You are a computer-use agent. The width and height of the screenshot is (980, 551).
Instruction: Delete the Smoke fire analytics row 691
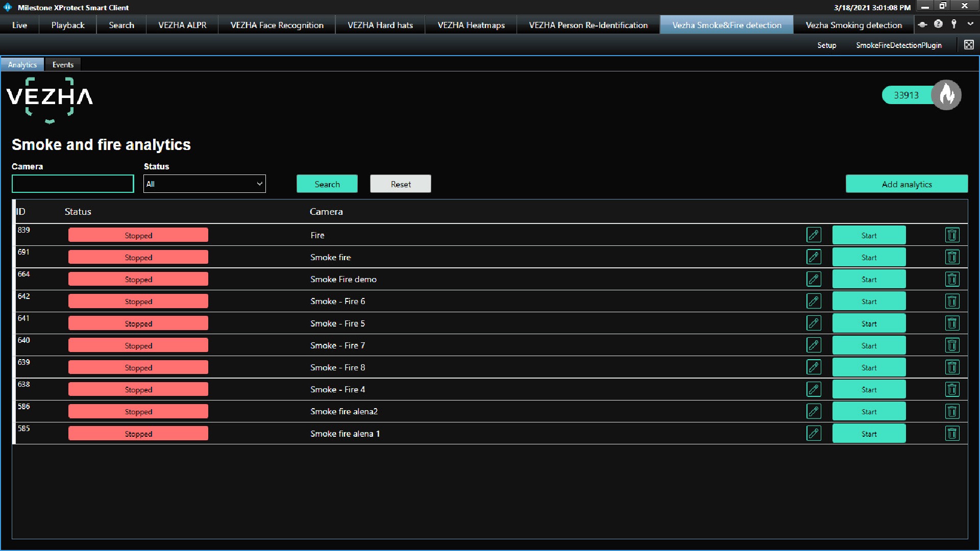tap(952, 257)
